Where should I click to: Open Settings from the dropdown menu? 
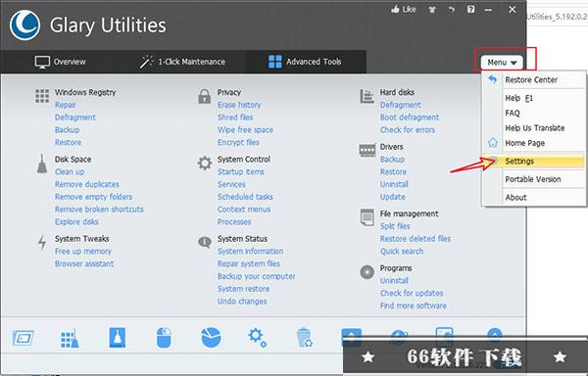pos(534,162)
